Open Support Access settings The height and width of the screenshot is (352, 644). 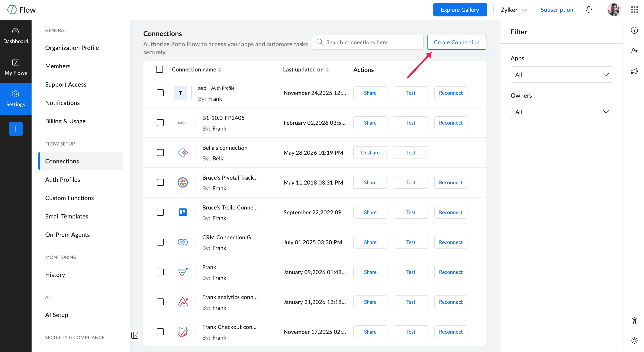coord(66,84)
